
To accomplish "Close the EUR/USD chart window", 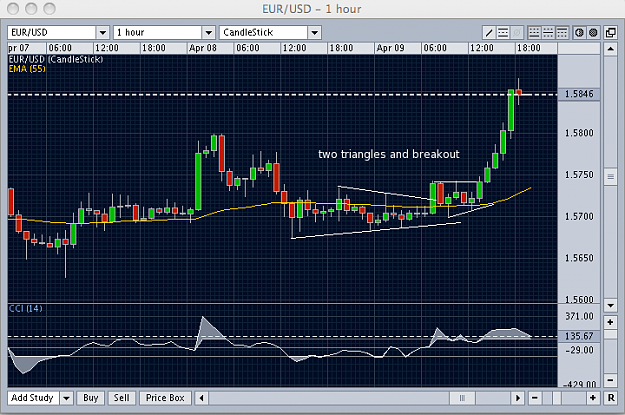I will (x=13, y=8).
